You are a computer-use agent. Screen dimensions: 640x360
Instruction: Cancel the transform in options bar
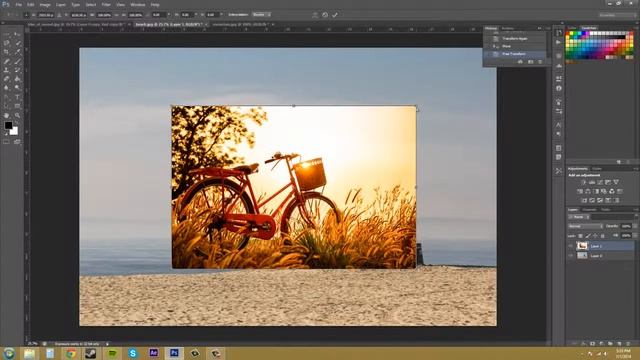coord(325,15)
